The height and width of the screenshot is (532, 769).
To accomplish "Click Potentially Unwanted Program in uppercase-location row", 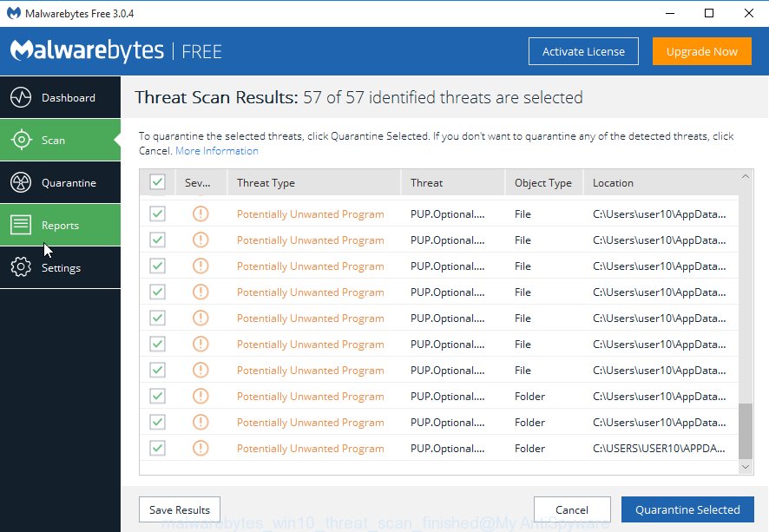I will pos(311,448).
